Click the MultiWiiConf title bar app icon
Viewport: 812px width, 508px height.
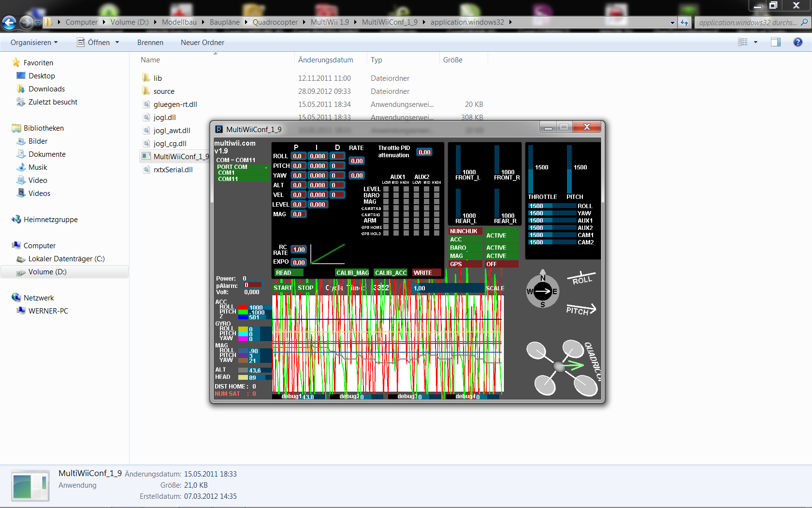click(219, 129)
